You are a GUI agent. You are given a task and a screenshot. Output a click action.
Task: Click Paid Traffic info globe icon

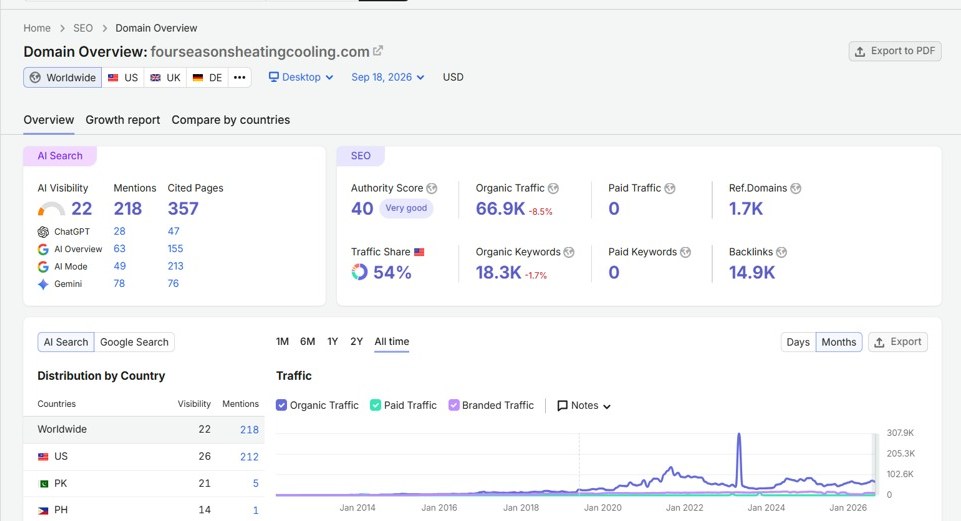(670, 188)
